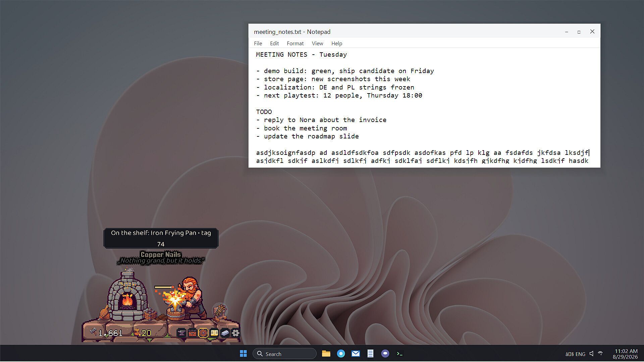Open File Explorer from the taskbar

tap(326, 354)
